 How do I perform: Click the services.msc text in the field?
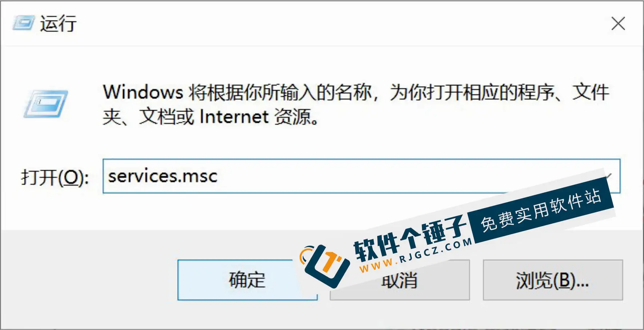(x=163, y=176)
